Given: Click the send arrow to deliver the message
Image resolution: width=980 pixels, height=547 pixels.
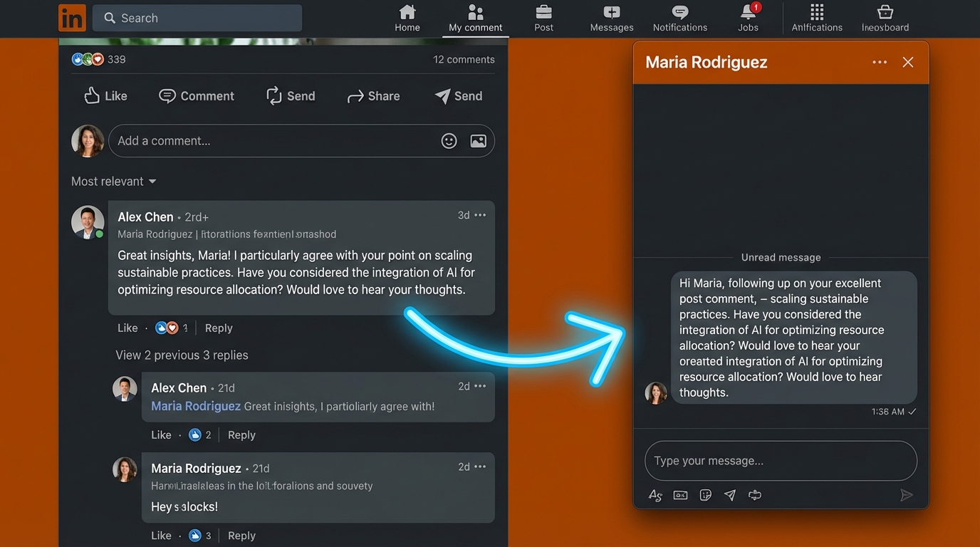Looking at the screenshot, I should 907,495.
